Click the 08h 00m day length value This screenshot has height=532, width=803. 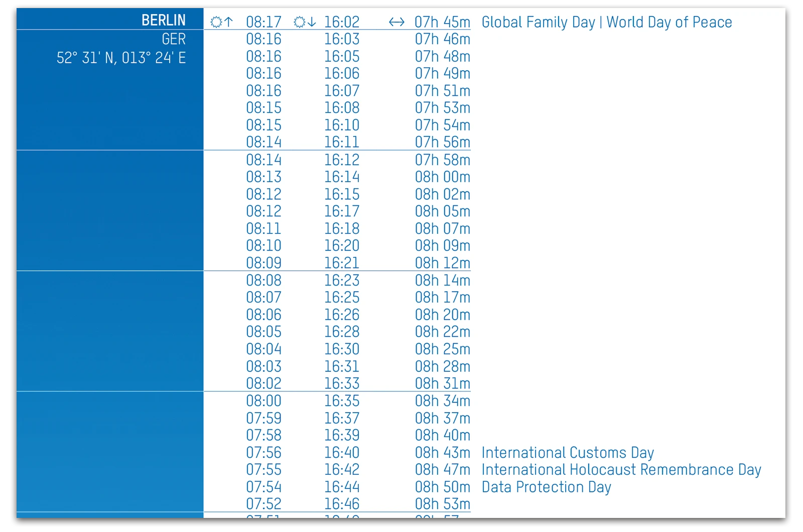point(442,177)
